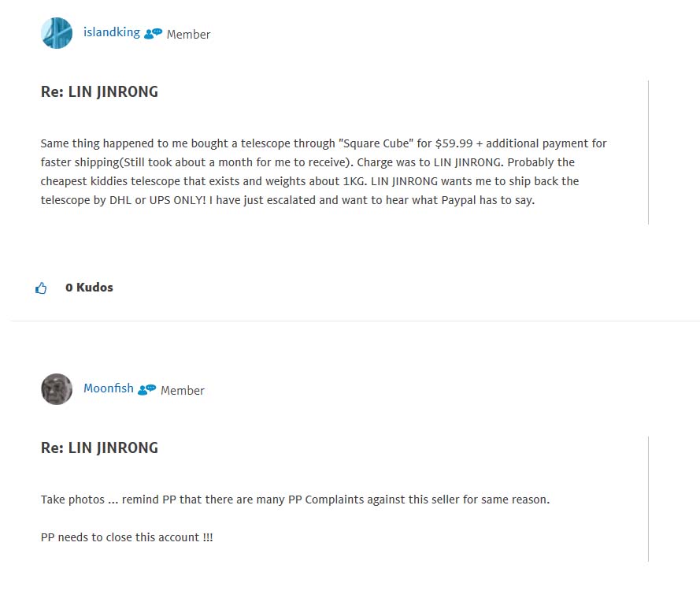View the 0 Kudos count
This screenshot has height=598, width=700.
click(x=89, y=288)
